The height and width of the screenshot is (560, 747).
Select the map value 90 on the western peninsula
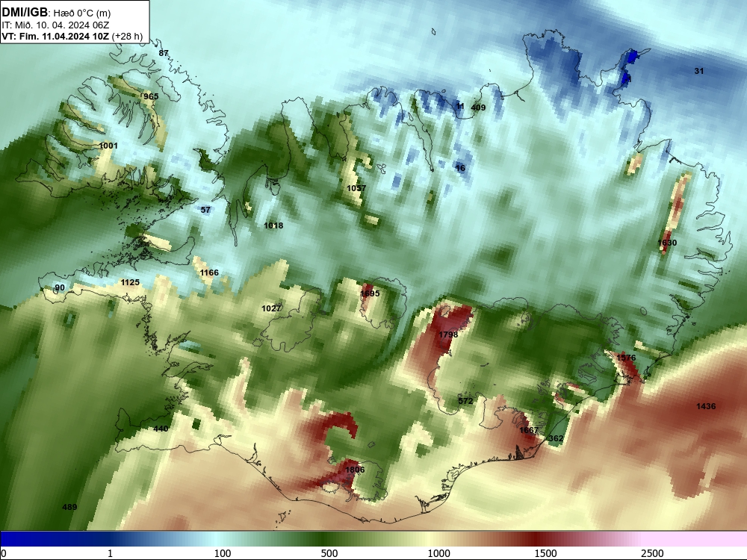point(60,287)
